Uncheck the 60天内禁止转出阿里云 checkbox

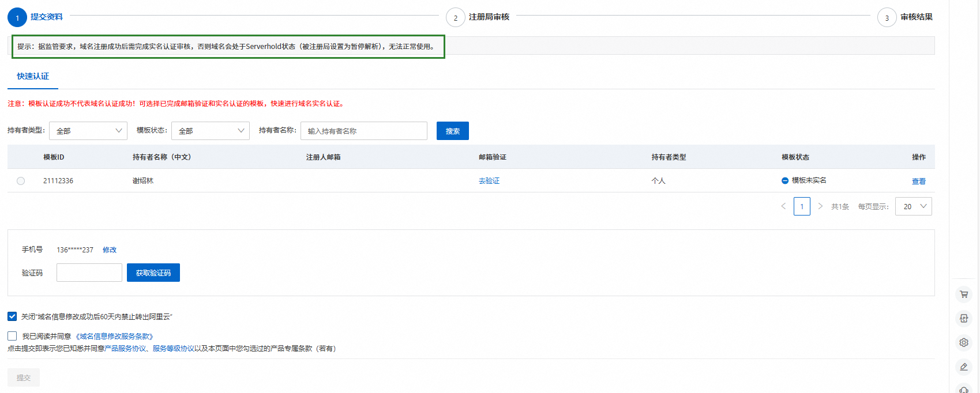point(12,316)
